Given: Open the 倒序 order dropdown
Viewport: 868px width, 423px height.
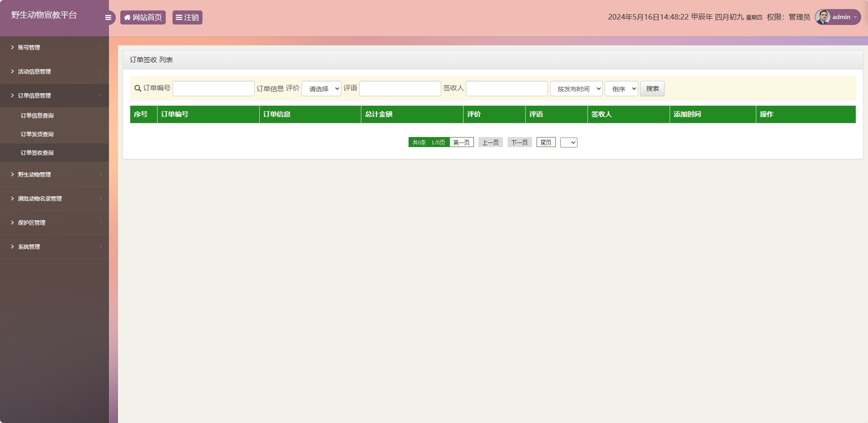Looking at the screenshot, I should click(621, 89).
